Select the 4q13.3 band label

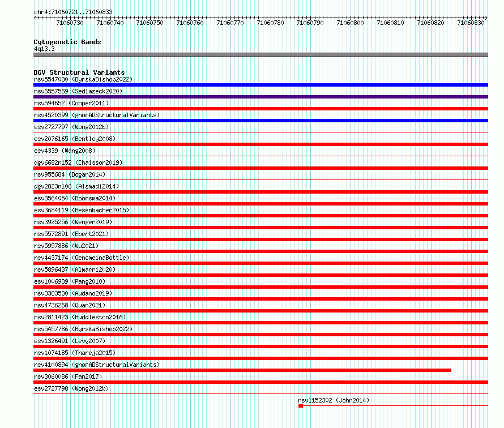point(44,49)
